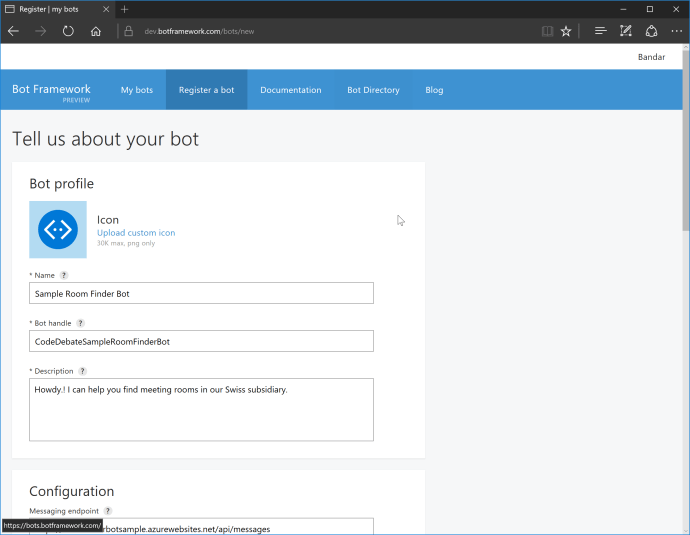The image size is (690, 535).
Task: Click the browser Back arrow
Action: [x=14, y=31]
